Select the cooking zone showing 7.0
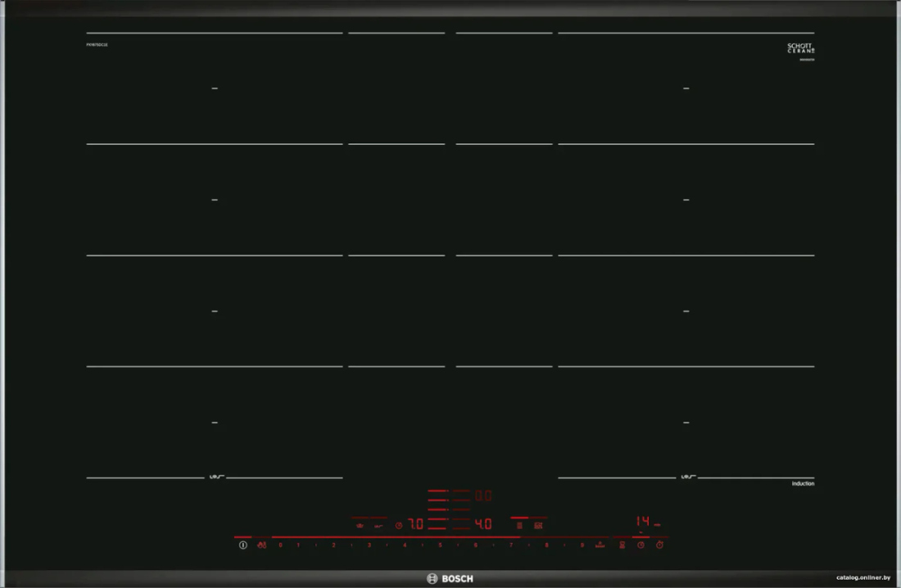This screenshot has width=901, height=588. [415, 524]
